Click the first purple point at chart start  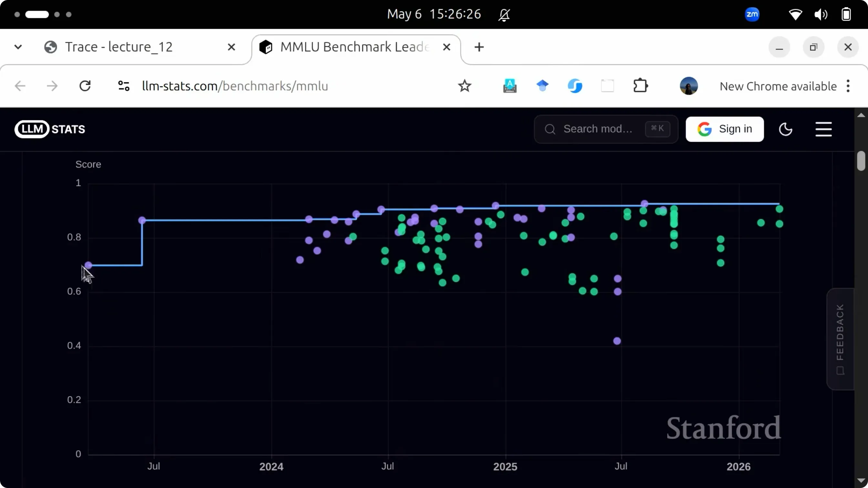point(88,265)
